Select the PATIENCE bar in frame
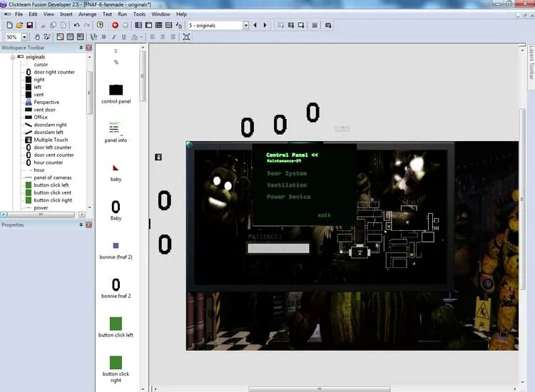The width and height of the screenshot is (535, 392). click(x=278, y=248)
